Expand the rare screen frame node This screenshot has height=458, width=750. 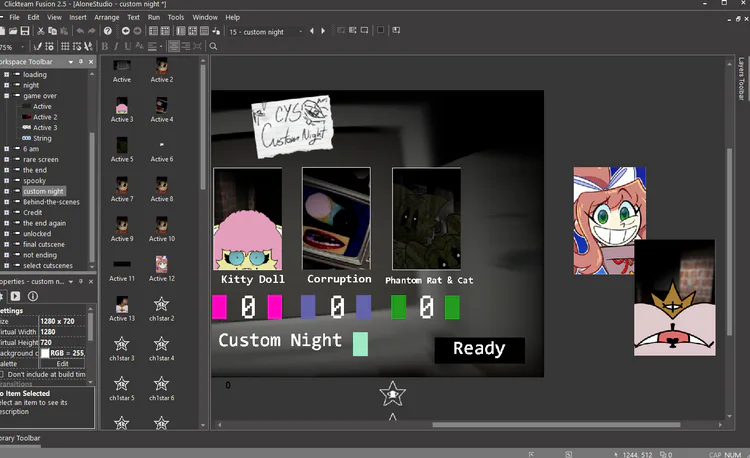[6, 159]
